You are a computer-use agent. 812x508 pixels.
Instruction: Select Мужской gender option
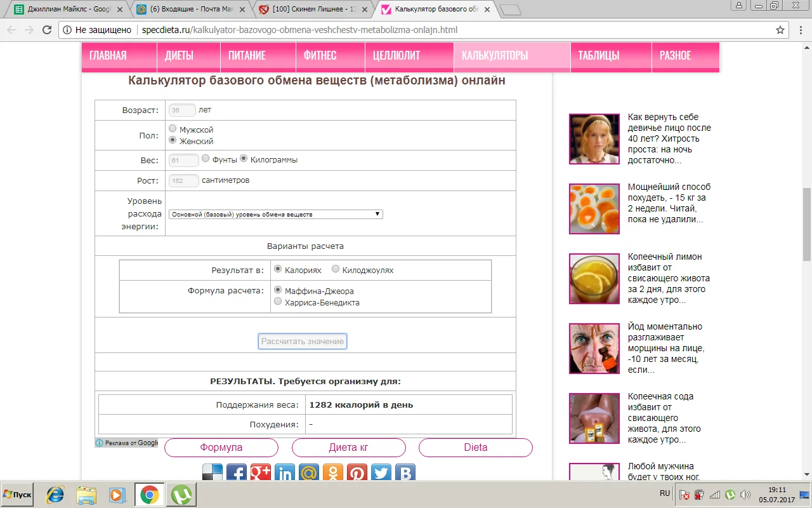pos(173,129)
